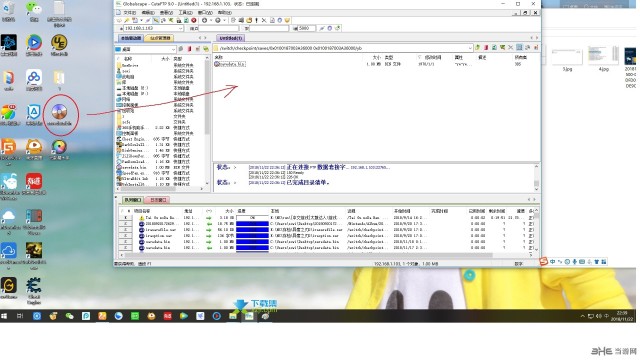The width and height of the screenshot is (640, 360).
Task: Open the circled savedata.bin desktop icon
Action: (60, 114)
